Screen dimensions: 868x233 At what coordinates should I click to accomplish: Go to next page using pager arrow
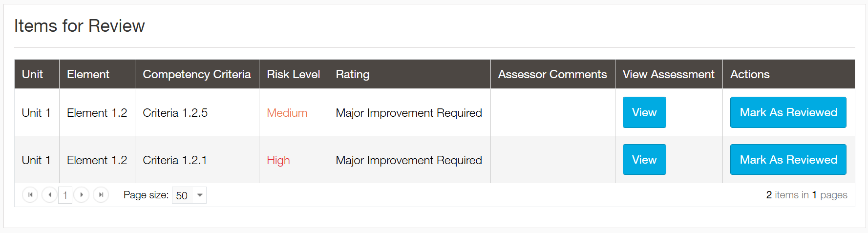[82, 195]
